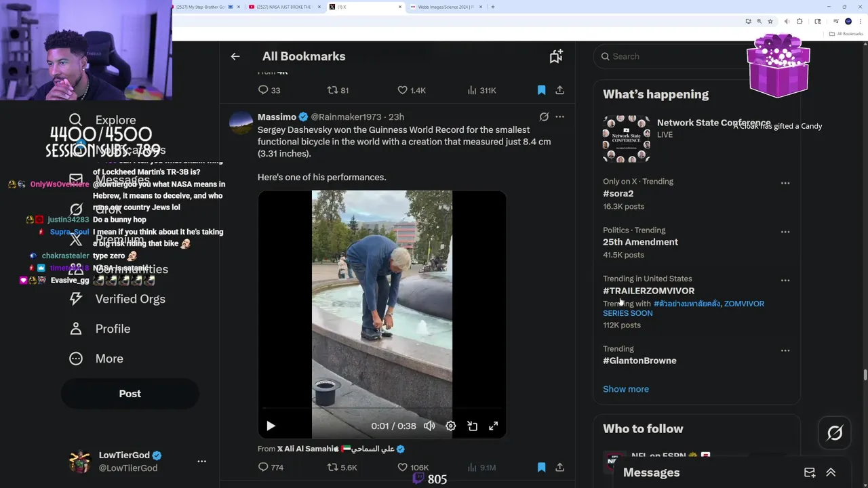Like the upper post with 1.4K likes
The height and width of the screenshot is (488, 868).
411,90
